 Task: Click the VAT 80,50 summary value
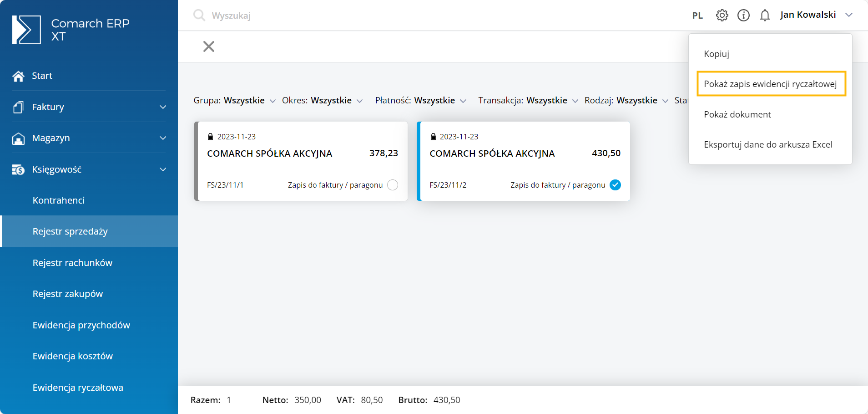pos(372,400)
